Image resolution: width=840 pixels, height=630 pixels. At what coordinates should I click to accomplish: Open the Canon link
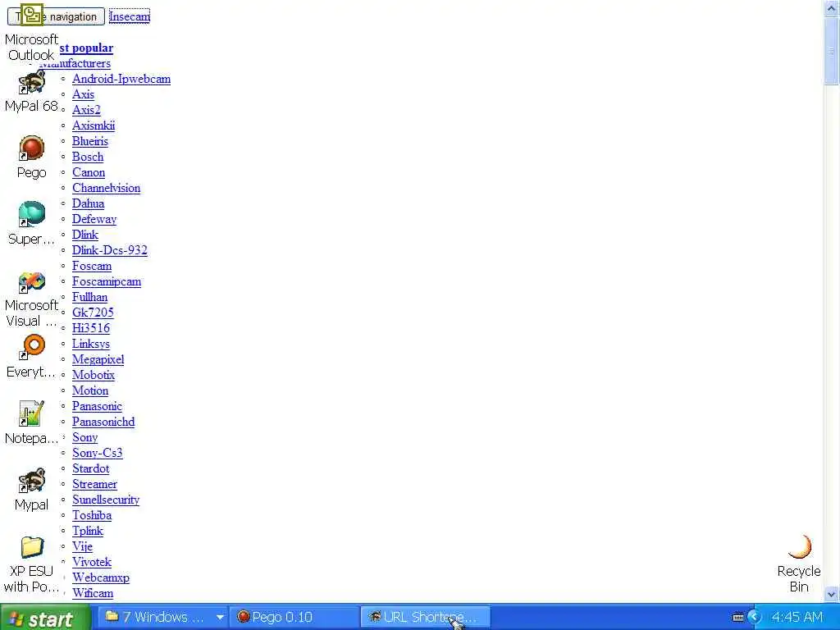(x=89, y=172)
